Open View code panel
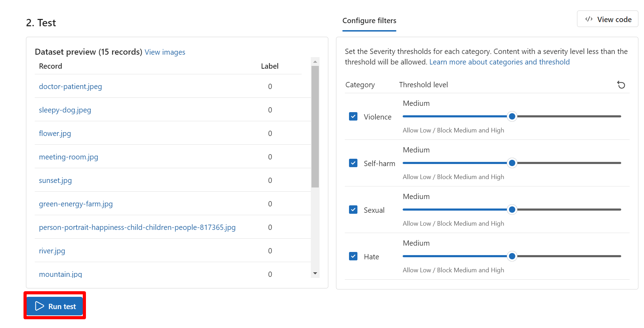Screen dimensions: 644x328 (608, 19)
